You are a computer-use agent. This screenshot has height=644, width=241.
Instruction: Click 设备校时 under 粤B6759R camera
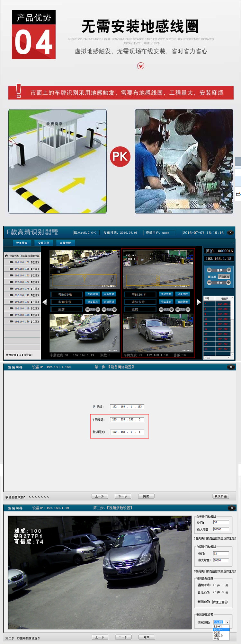click(x=109, y=294)
